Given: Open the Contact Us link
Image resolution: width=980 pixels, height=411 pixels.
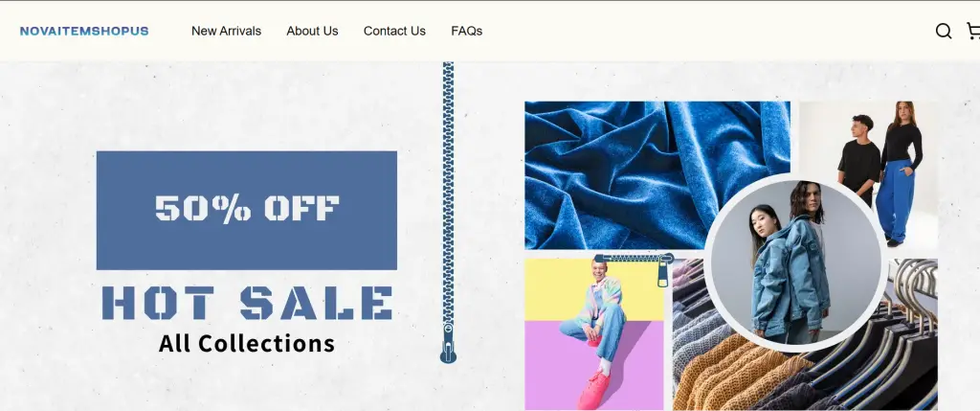Looking at the screenshot, I should tap(394, 31).
